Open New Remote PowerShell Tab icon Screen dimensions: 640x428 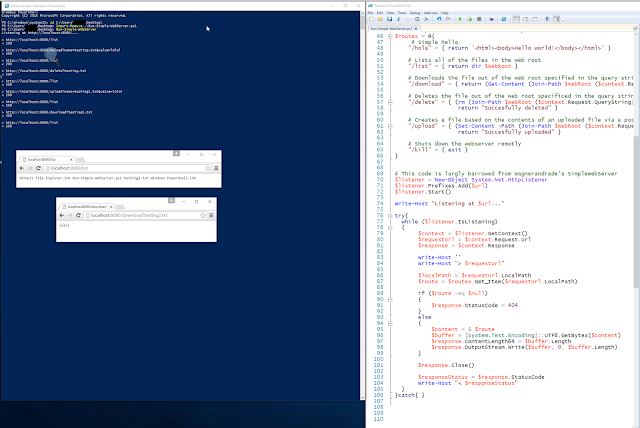(491, 19)
